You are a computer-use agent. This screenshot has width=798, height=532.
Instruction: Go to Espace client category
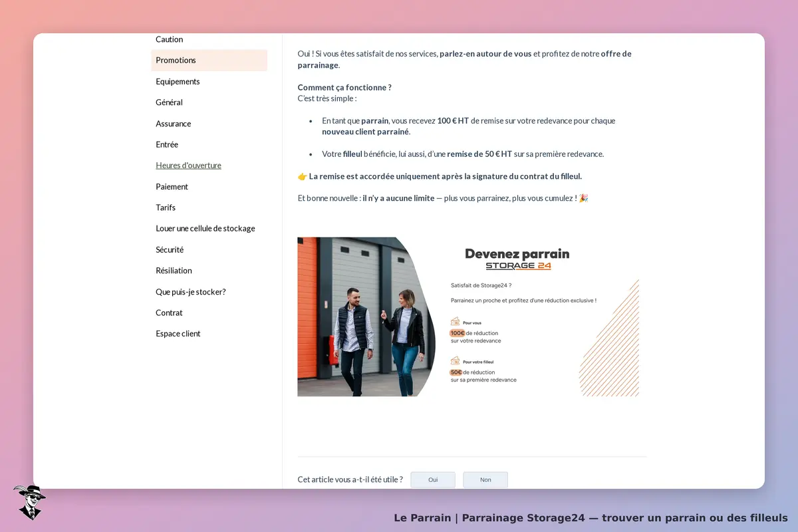178,334
